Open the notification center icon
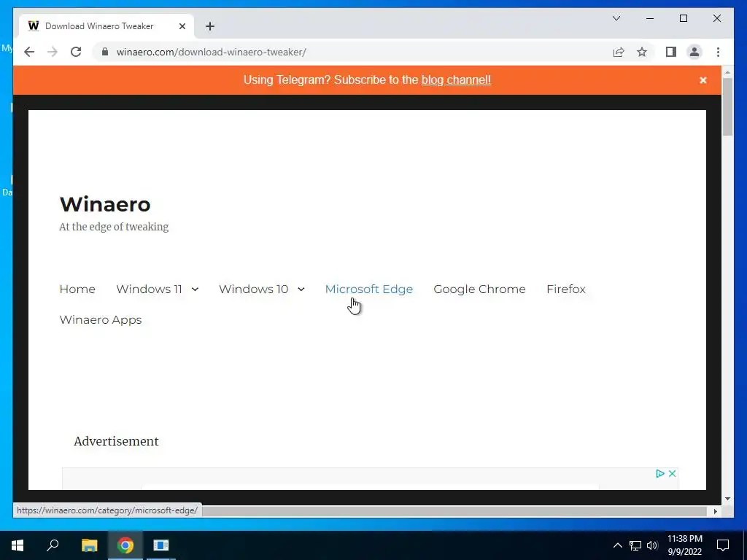Image resolution: width=747 pixels, height=560 pixels. click(x=723, y=545)
